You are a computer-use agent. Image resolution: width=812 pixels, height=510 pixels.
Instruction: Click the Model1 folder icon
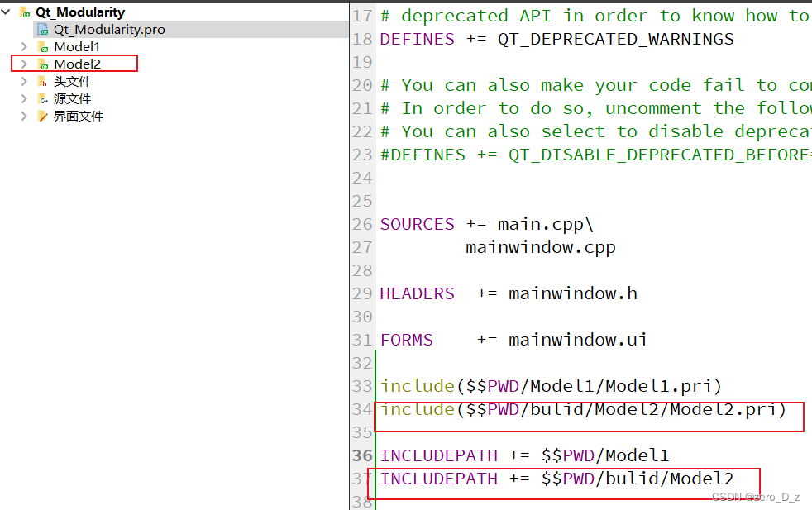click(42, 47)
